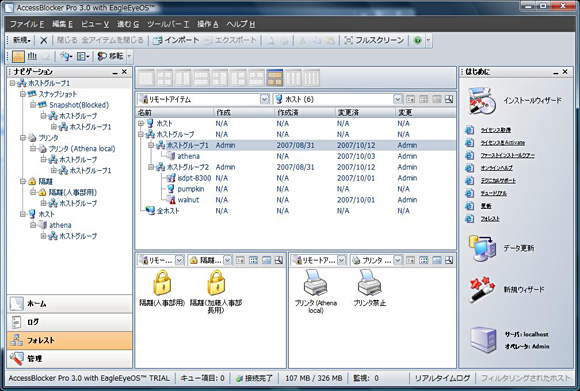The width and height of the screenshot is (580, 391).
Task: Click the プリンタ (Athena local) printer icon
Action: (x=316, y=282)
